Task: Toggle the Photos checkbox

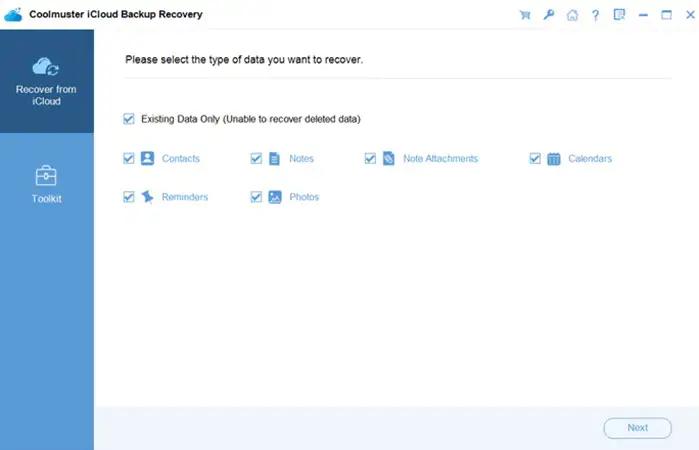Action: [x=256, y=197]
